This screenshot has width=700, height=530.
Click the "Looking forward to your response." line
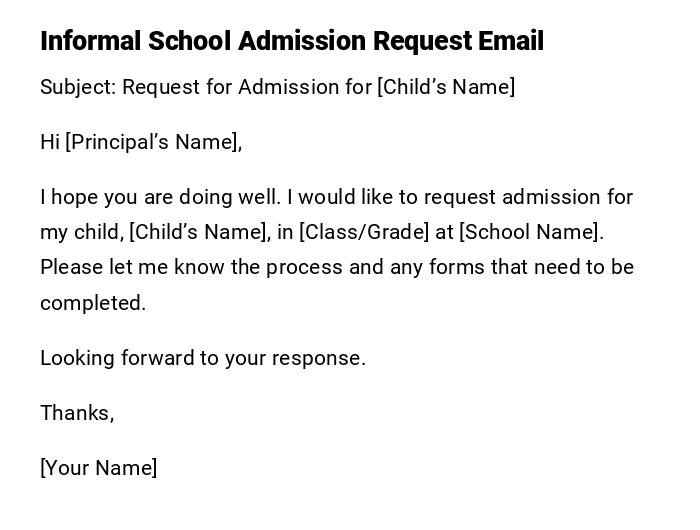203,358
